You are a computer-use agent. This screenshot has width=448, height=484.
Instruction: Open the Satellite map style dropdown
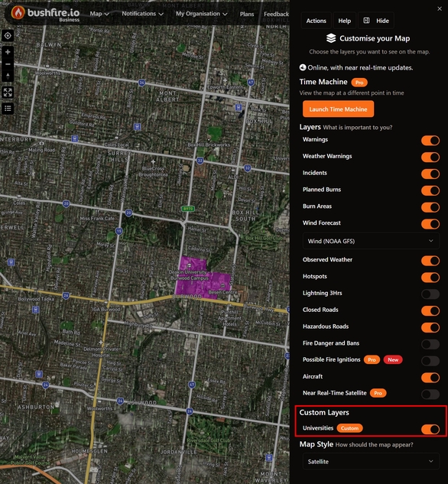(x=371, y=462)
